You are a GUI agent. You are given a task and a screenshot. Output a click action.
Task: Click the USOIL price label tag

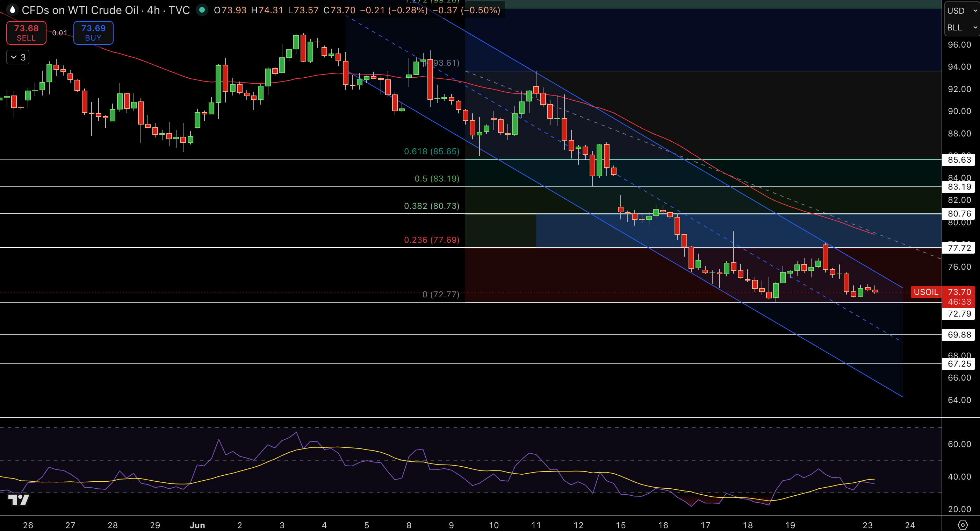tap(925, 292)
